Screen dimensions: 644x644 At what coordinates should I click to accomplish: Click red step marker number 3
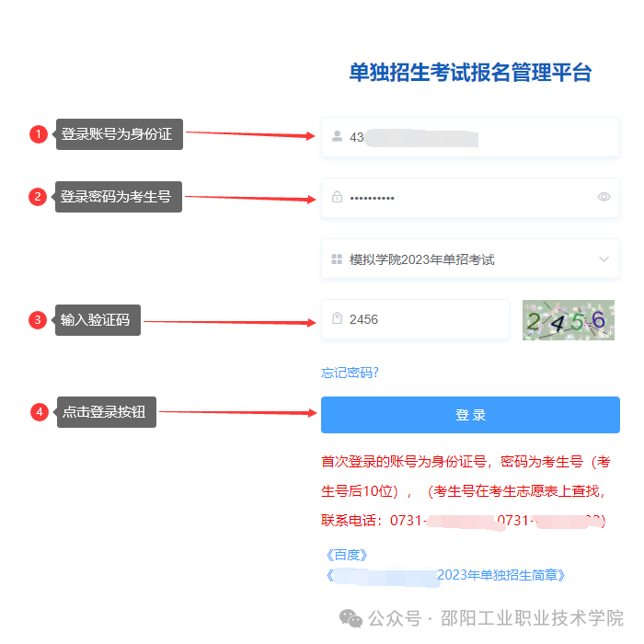coord(38,320)
